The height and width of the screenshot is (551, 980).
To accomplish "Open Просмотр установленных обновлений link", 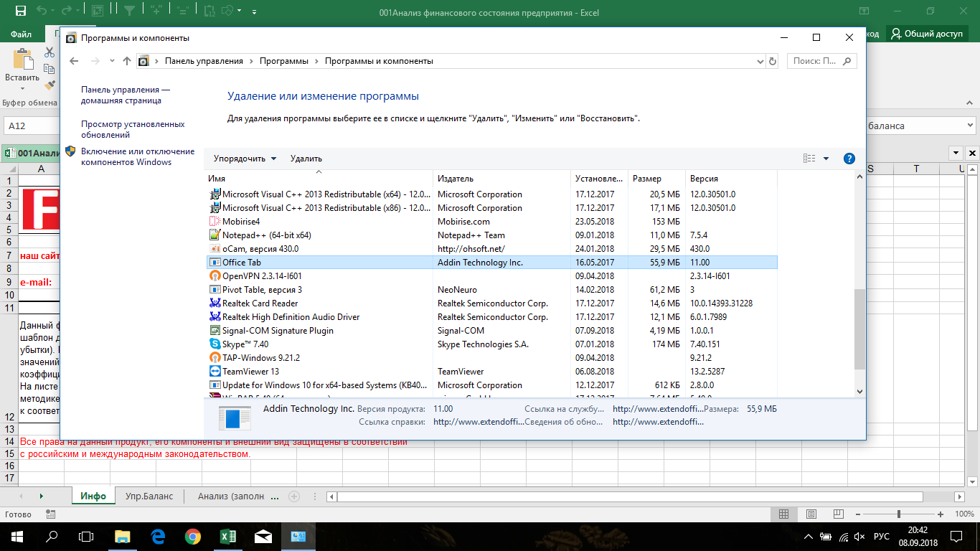I will [133, 129].
